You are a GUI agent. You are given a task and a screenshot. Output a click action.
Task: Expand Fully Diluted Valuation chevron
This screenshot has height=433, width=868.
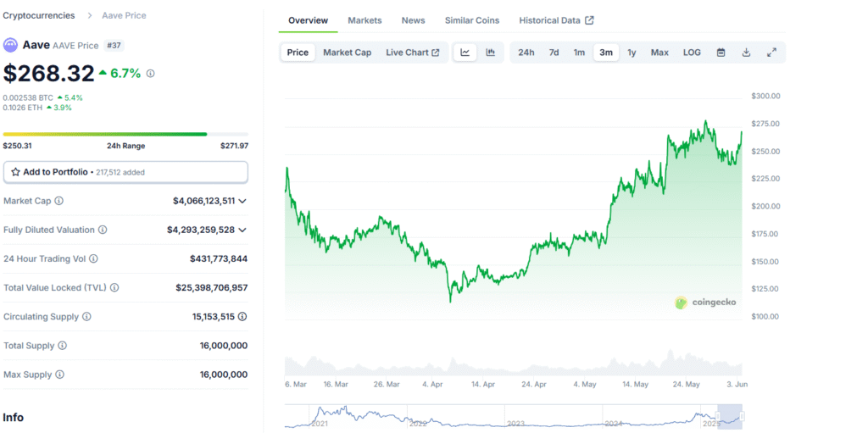pyautogui.click(x=242, y=230)
